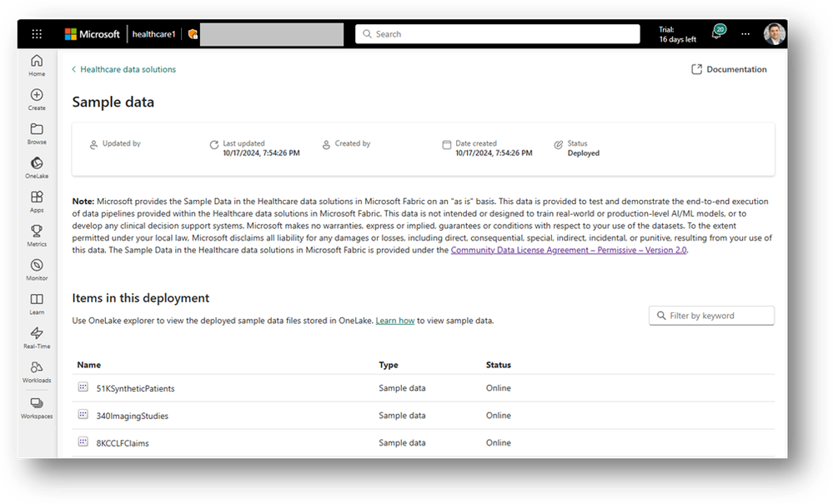This screenshot has width=833, height=504.
Task: Click the Date created timestamp
Action: coord(494,152)
